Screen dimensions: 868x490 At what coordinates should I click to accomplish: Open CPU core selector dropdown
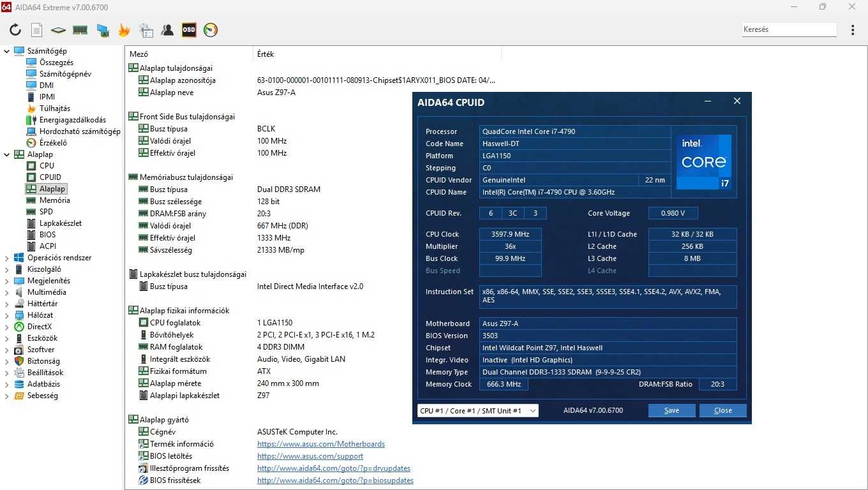point(478,411)
